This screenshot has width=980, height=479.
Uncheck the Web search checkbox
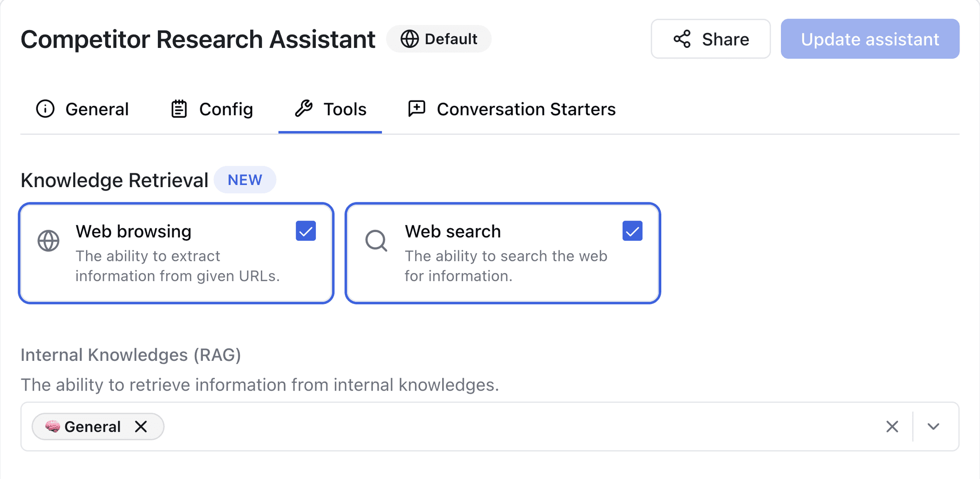pyautogui.click(x=632, y=231)
